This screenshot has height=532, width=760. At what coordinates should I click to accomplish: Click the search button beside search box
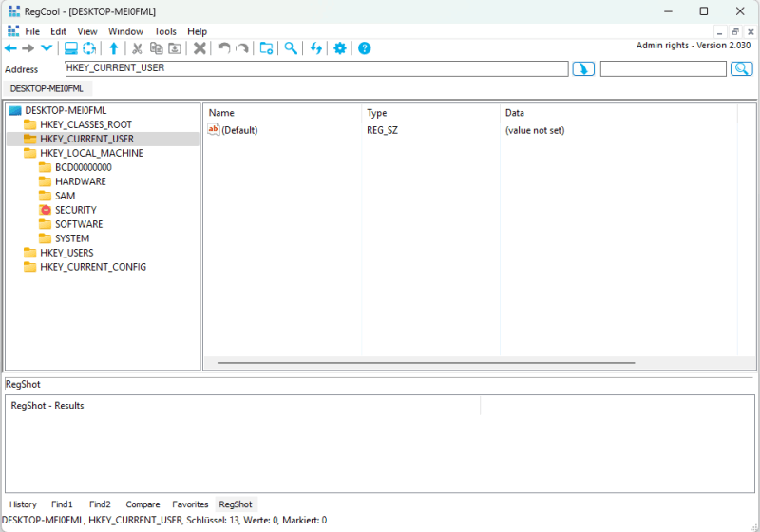click(741, 68)
